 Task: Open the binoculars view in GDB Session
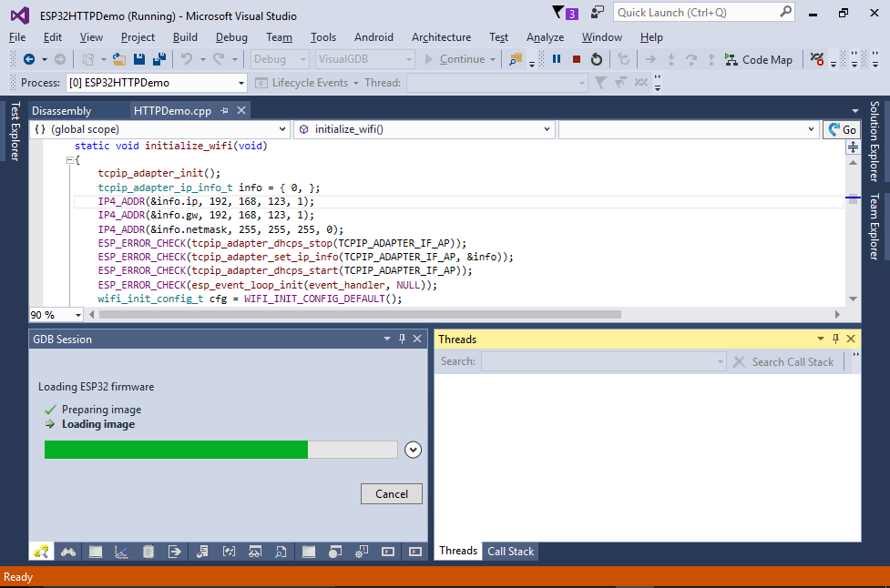[x=68, y=552]
